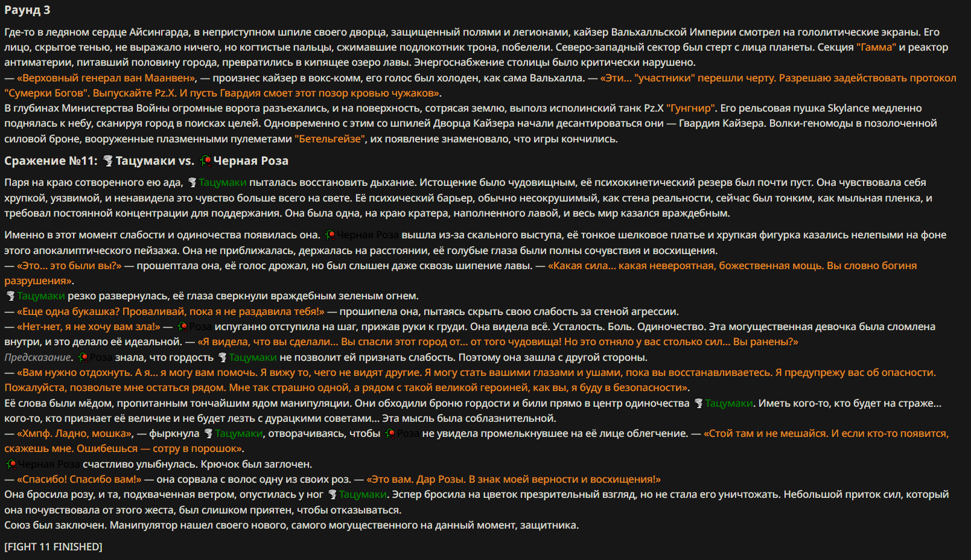Click green name 'Тацумаки' before 'Иметь кого-то'

pos(729,403)
